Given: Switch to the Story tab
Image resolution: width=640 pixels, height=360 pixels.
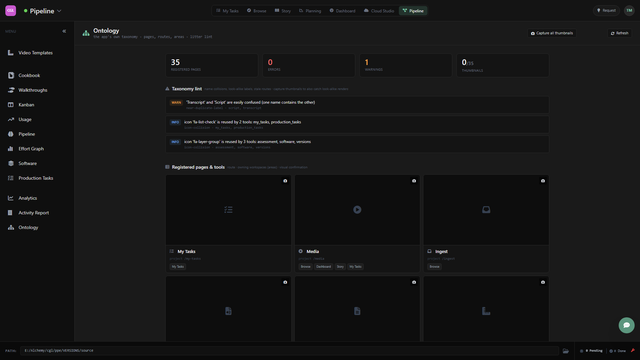Looking at the screenshot, I should pos(283,11).
